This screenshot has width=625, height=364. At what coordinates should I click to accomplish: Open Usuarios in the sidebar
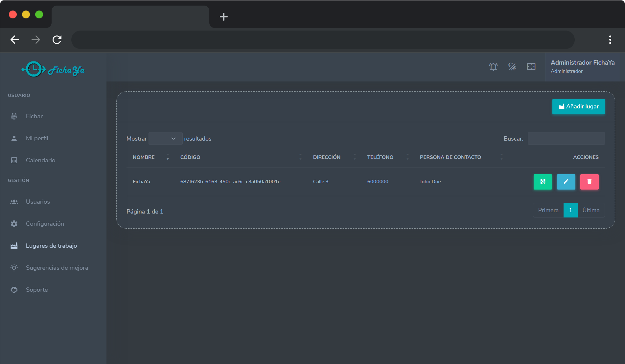(38, 202)
